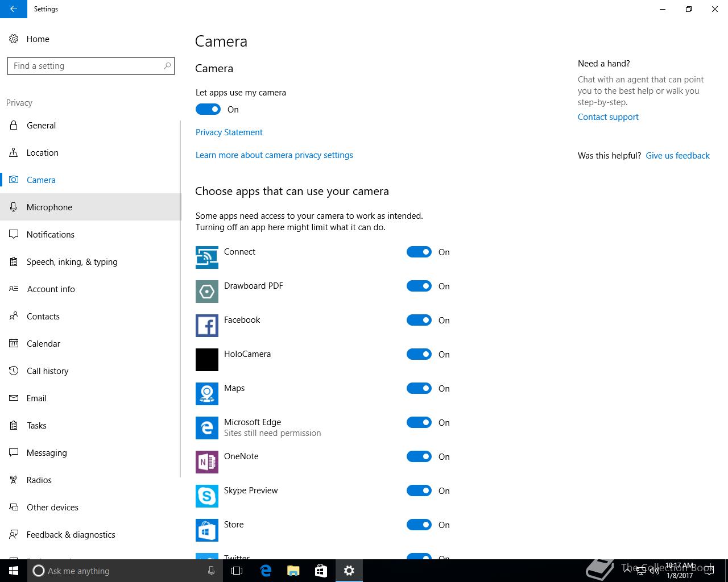Turn off OneNote camera access

click(x=419, y=456)
